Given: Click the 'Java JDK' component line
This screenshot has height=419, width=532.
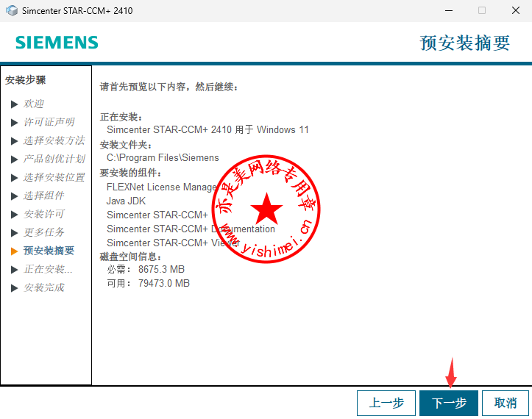Looking at the screenshot, I should [x=127, y=201].
